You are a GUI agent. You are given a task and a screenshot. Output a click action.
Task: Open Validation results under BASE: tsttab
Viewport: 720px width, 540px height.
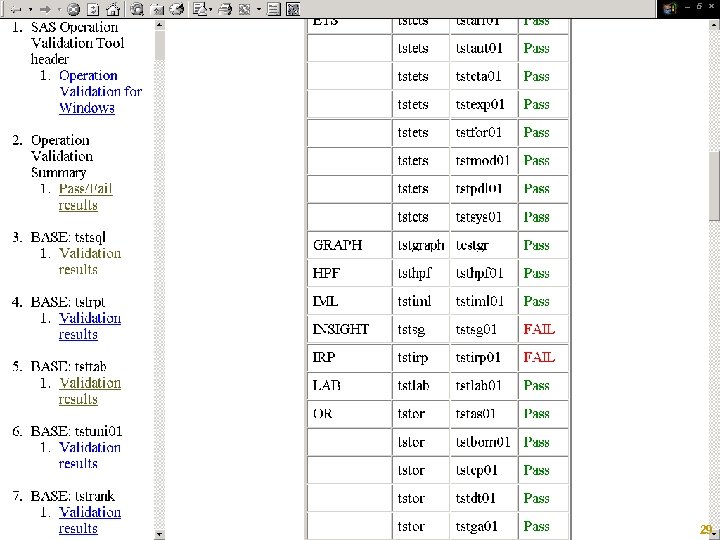[90, 391]
